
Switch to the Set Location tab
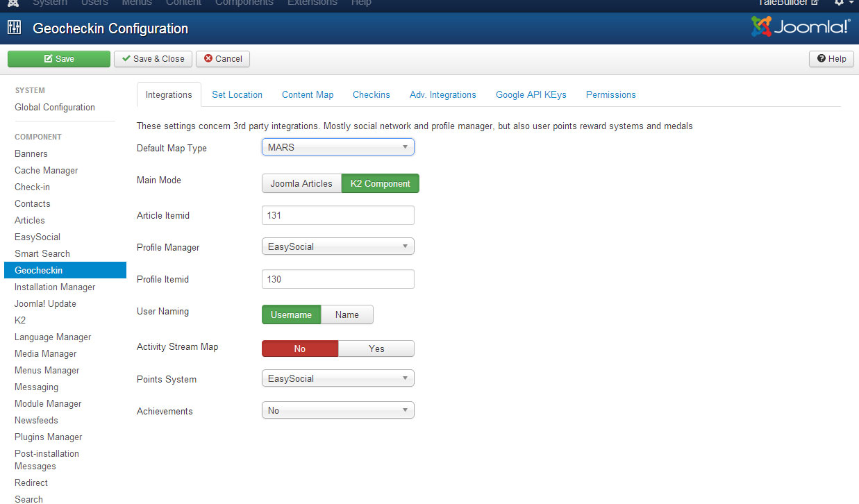237,95
